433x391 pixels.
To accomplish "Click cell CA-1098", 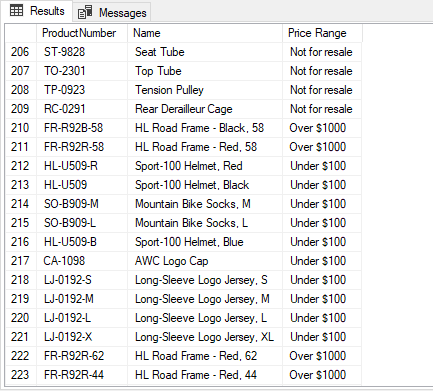I will tap(82, 261).
